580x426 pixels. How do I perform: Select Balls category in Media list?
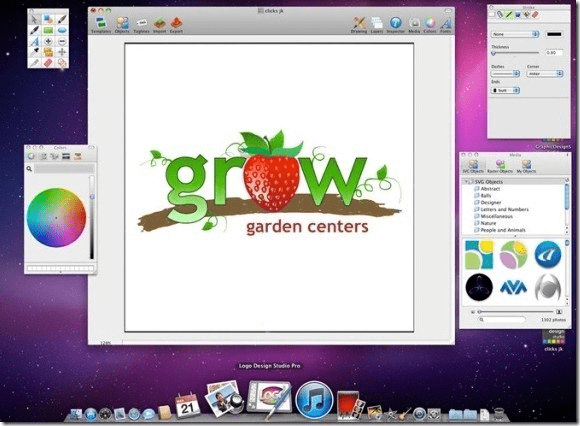click(x=486, y=196)
